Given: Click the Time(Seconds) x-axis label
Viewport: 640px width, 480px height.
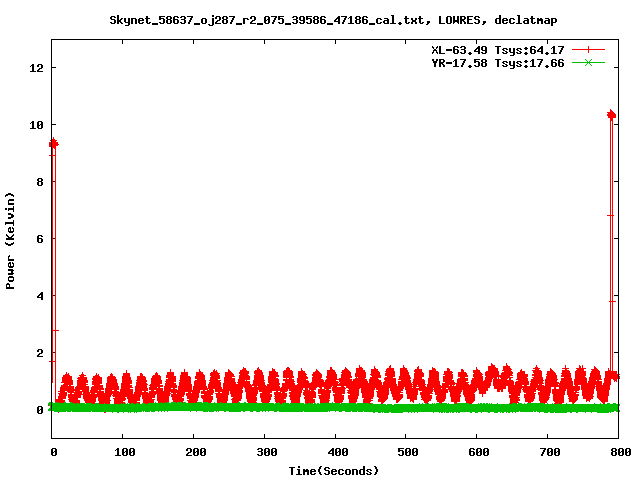Looking at the screenshot, I should click(x=333, y=471).
